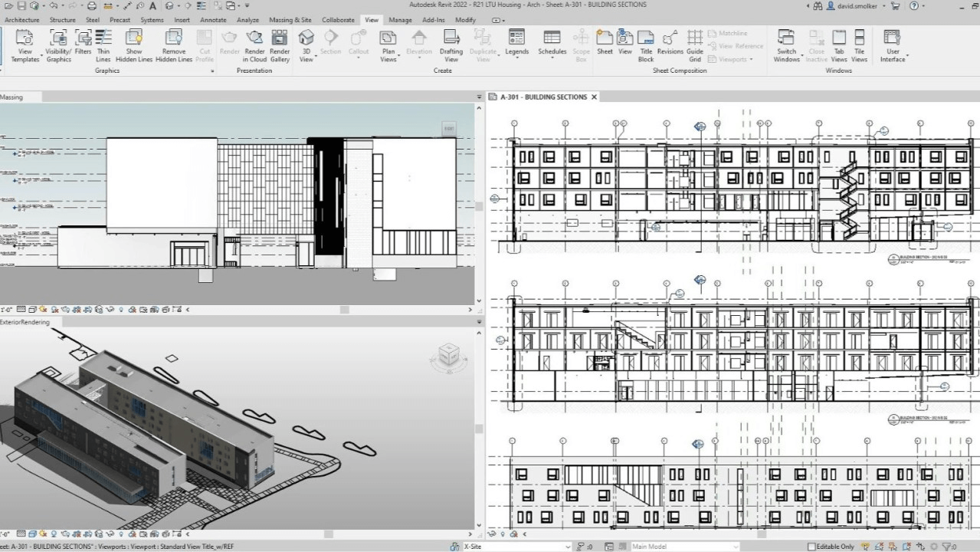Open the Insert ribbon tab
Viewport: 980px width, 552px height.
[x=182, y=20]
